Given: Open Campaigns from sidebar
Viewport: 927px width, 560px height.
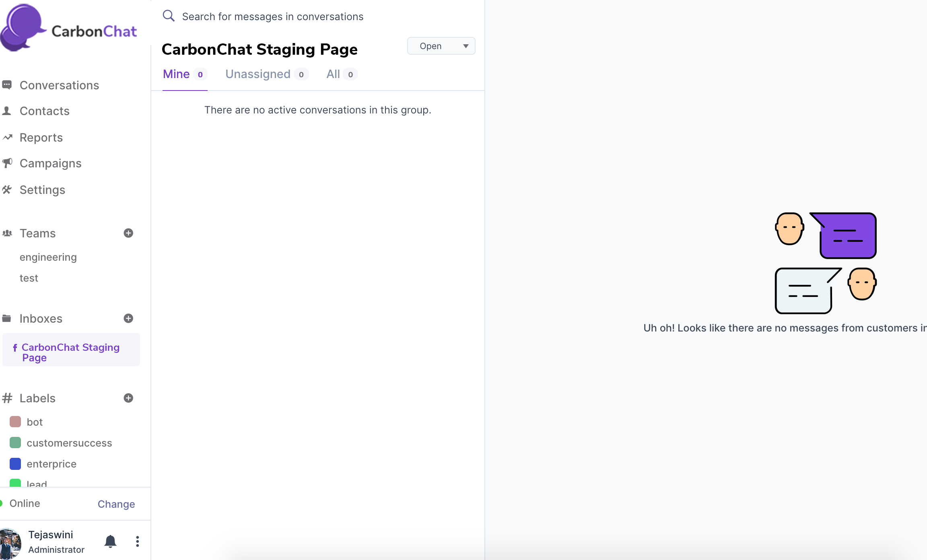Looking at the screenshot, I should click(x=50, y=163).
